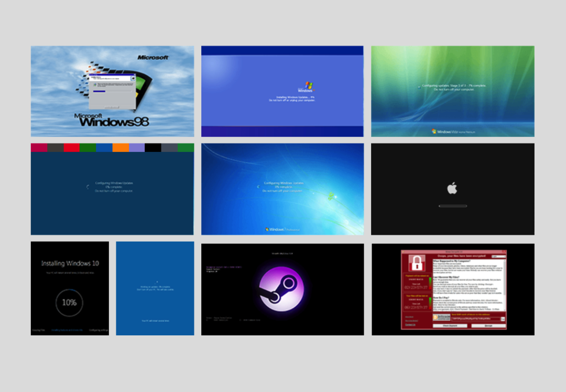Select the lavender purple color swatch
This screenshot has width=566, height=392.
pyautogui.click(x=137, y=148)
